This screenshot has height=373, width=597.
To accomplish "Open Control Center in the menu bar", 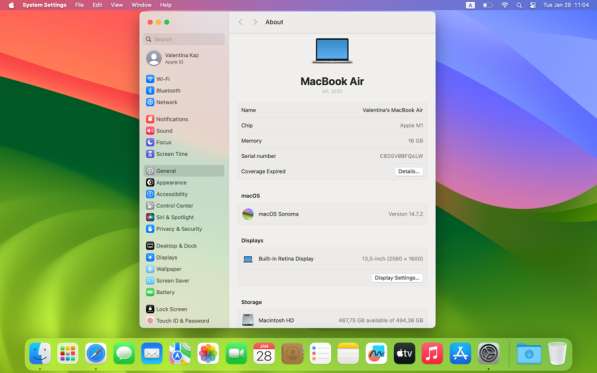I will pos(533,5).
